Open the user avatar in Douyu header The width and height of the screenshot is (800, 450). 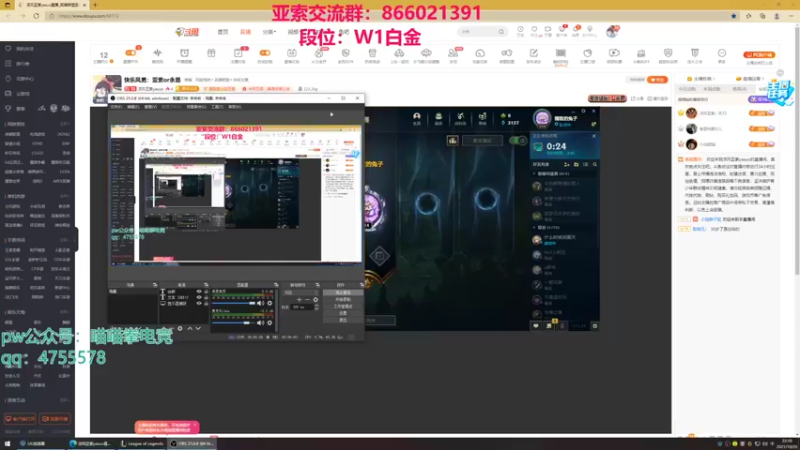pos(612,32)
